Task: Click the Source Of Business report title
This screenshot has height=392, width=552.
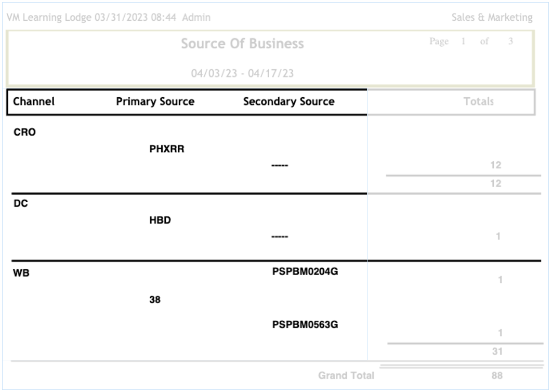Action: click(242, 44)
